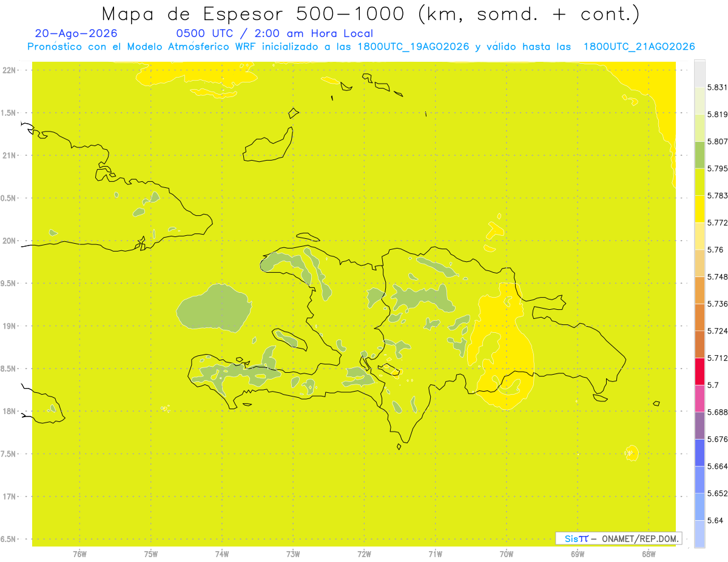The image size is (728, 562).
Task: Click the '9.5N' latitude label
Action: [9, 284]
